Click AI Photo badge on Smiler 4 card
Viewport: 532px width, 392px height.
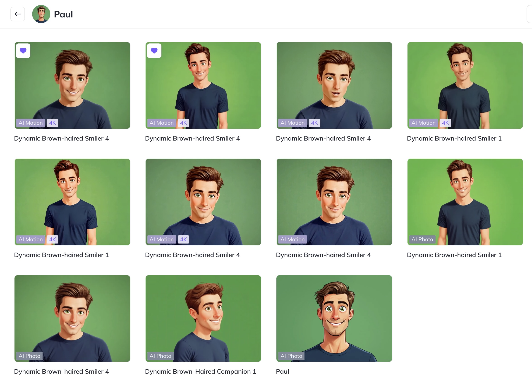[29, 356]
